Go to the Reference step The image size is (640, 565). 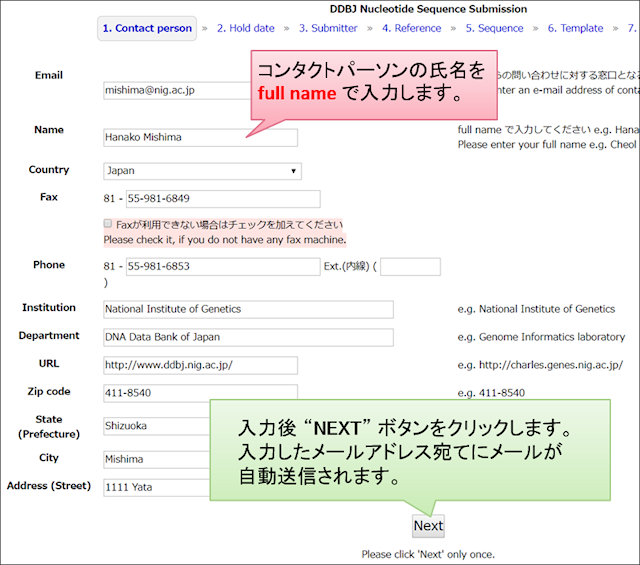(x=411, y=28)
